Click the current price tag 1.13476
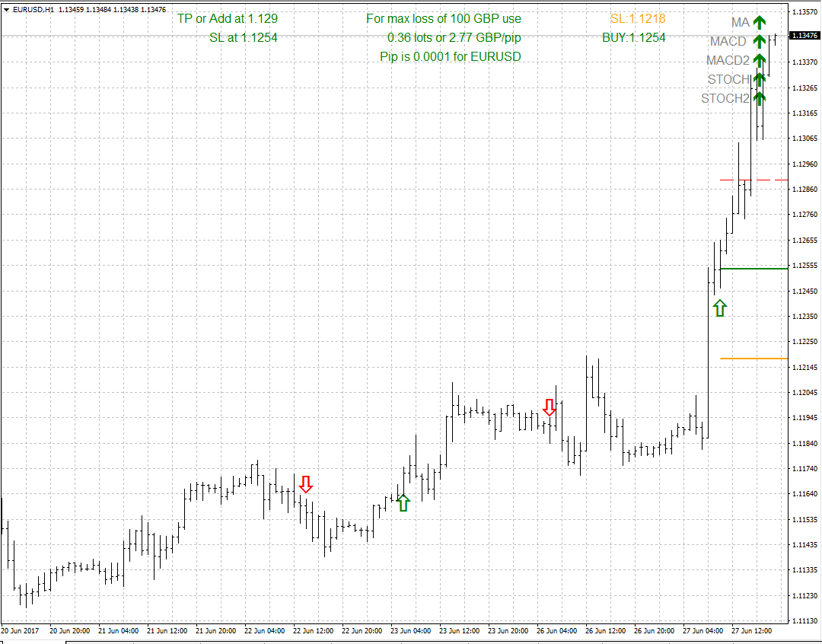Viewport: 822px width, 644px height. 804,36
